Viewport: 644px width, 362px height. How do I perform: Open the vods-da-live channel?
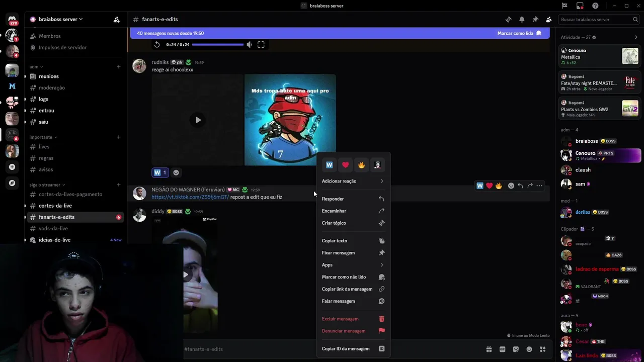[75, 228]
